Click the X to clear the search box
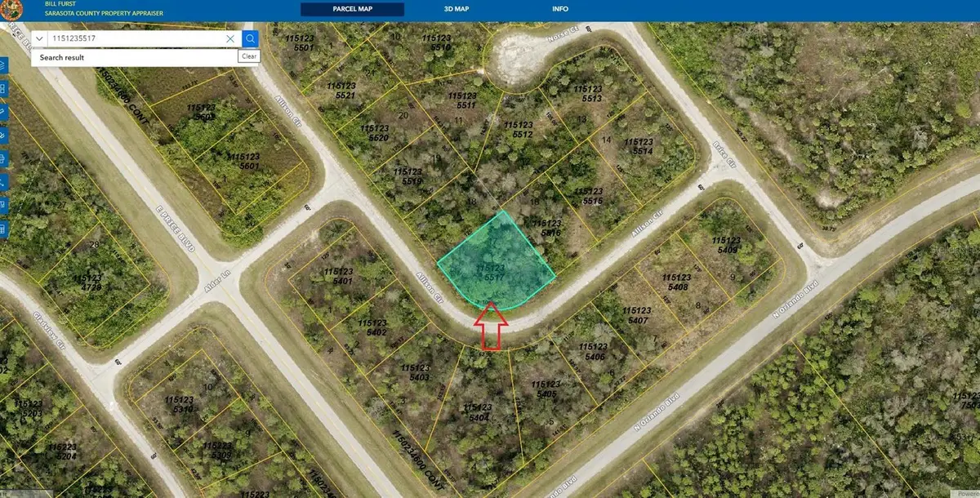 pos(231,38)
